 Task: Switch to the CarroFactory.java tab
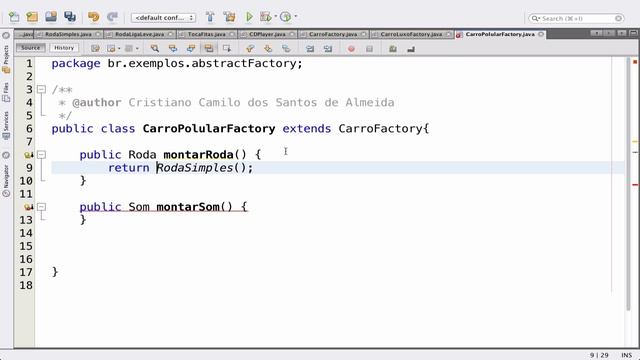coord(333,34)
